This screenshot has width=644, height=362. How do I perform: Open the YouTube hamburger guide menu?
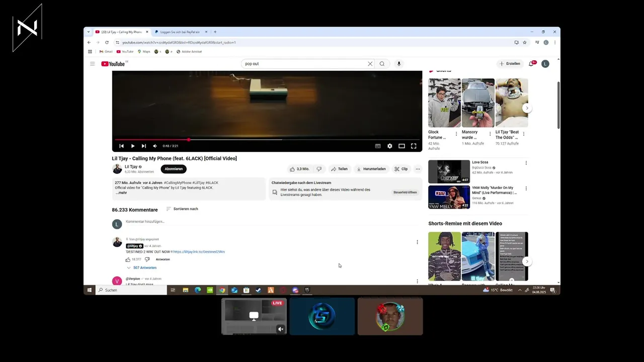click(x=92, y=64)
